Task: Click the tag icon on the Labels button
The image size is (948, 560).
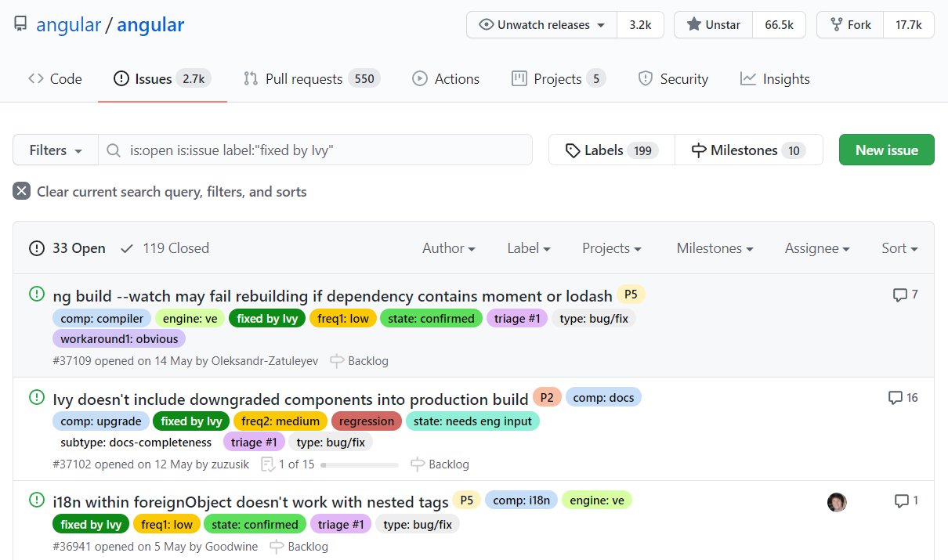Action: (x=573, y=150)
